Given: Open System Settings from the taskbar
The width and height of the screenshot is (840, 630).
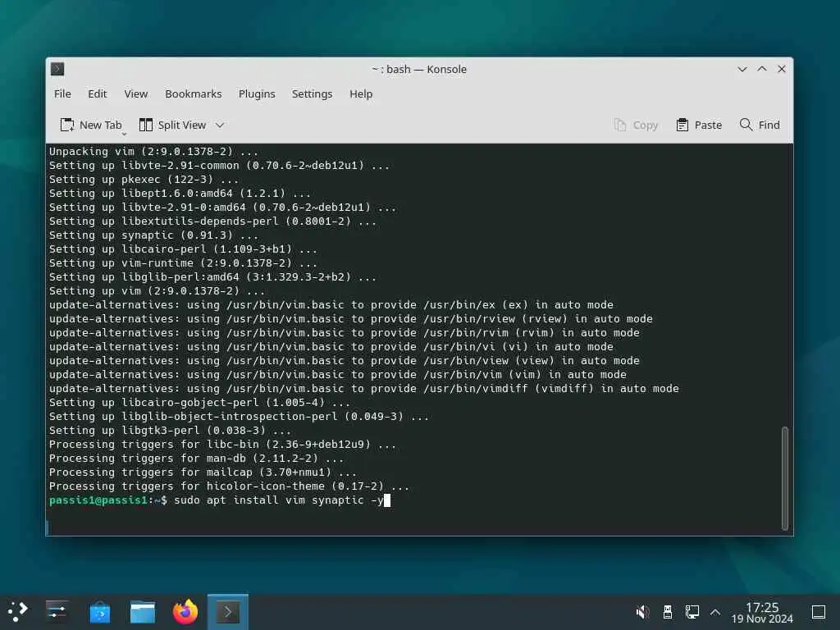Looking at the screenshot, I should [x=57, y=611].
